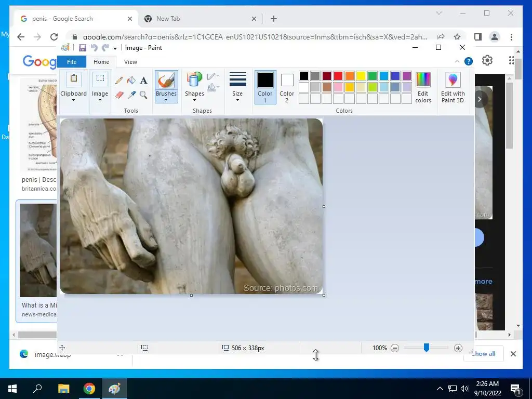Viewport: 532px width, 399px height.
Task: Open Chrome profile avatar
Action: (x=495, y=37)
